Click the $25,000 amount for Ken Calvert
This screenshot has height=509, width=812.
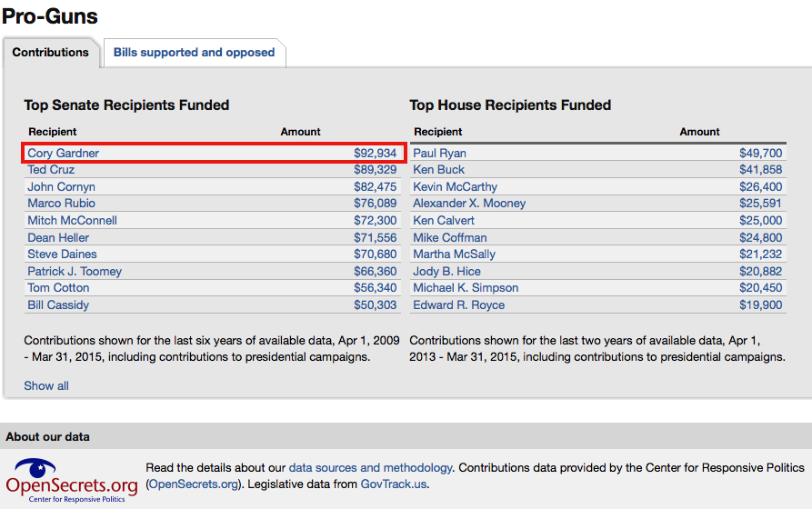tap(761, 221)
